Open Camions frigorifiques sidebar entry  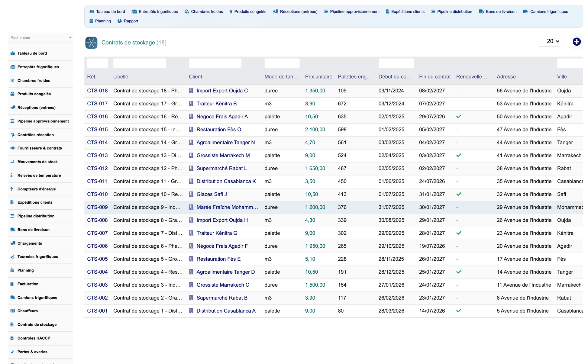click(x=40, y=298)
